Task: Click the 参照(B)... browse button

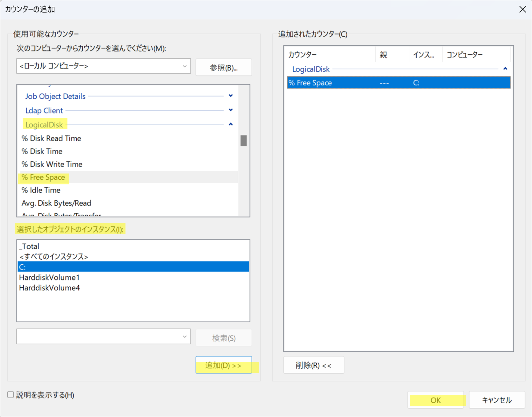Action: pos(223,67)
